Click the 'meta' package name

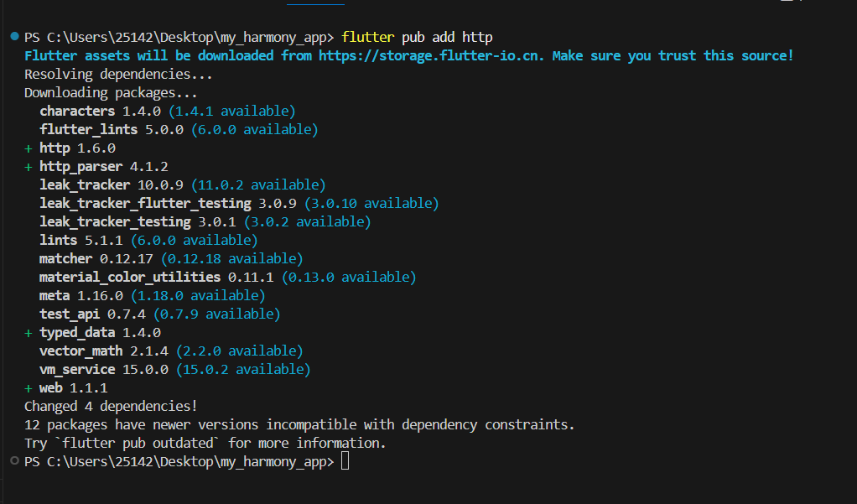pyautogui.click(x=55, y=296)
